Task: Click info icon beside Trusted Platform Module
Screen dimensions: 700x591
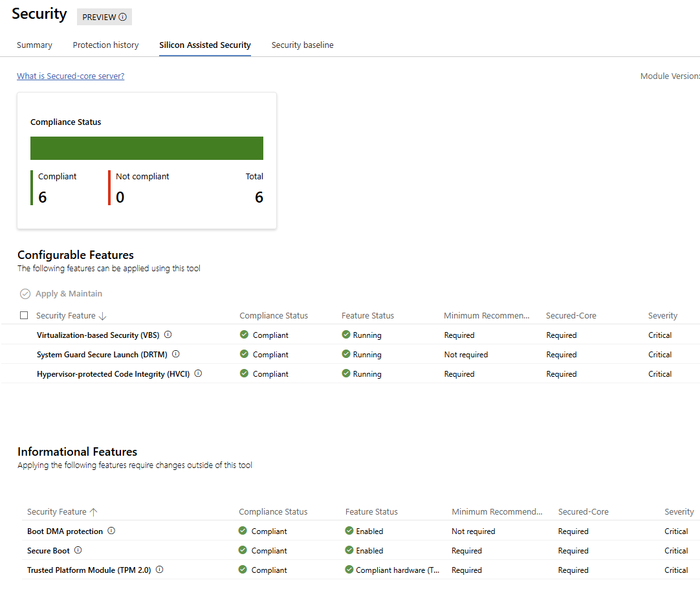Action: coord(160,570)
